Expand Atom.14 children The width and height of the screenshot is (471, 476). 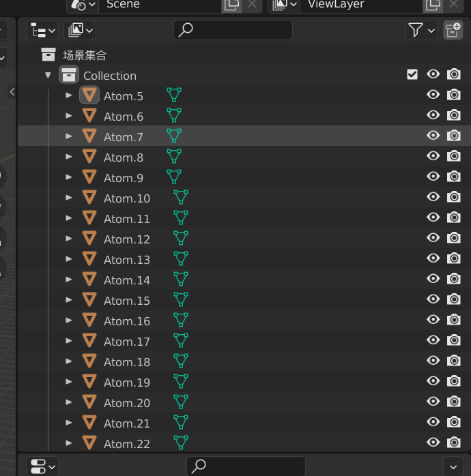tap(69, 280)
